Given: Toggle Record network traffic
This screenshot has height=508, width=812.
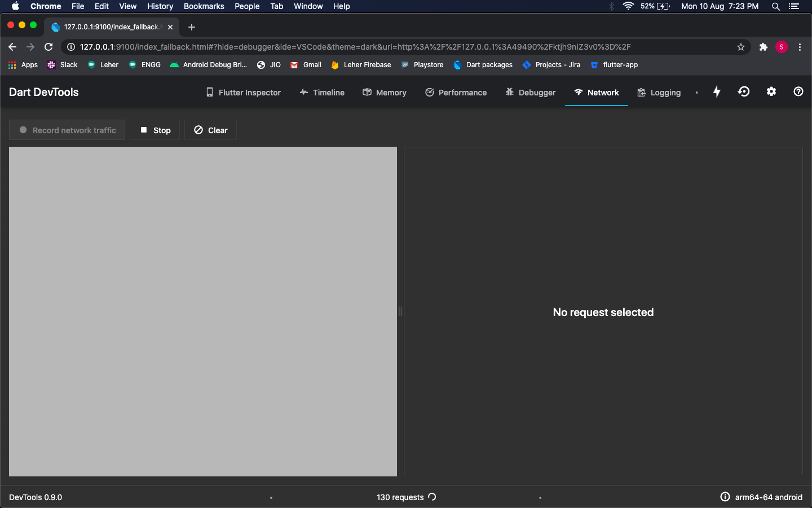Looking at the screenshot, I should click(x=67, y=130).
